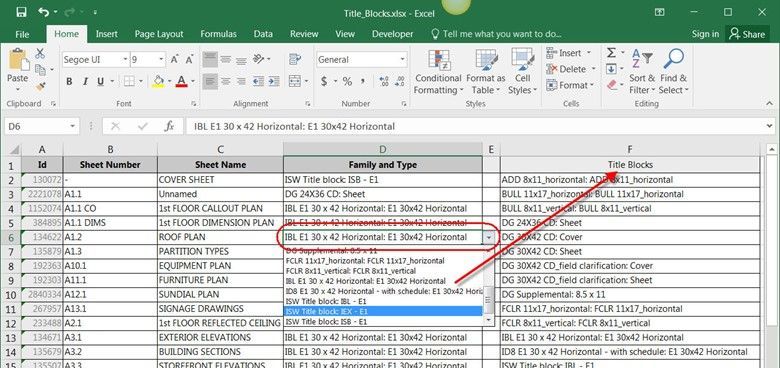
Task: Switch to the Page Layout tab
Action: click(x=159, y=34)
